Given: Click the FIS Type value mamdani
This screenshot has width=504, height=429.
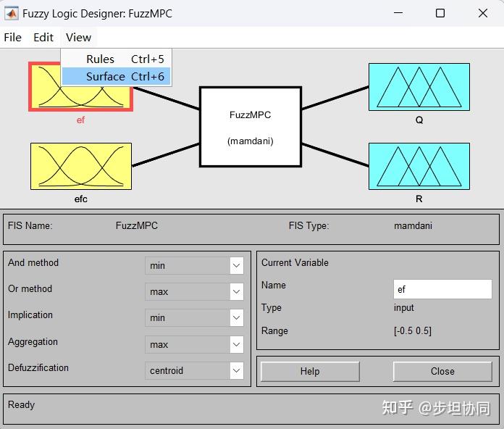Looking at the screenshot, I should 413,226.
